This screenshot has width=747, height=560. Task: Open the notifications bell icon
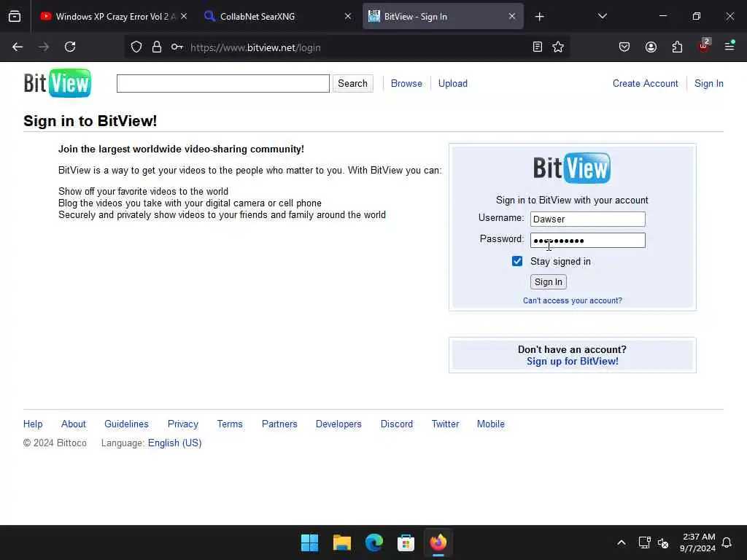pyautogui.click(x=727, y=542)
